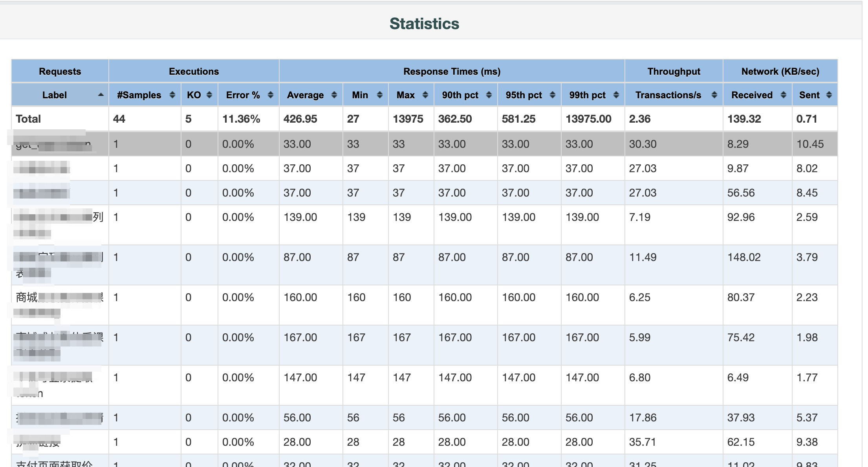This screenshot has height=467, width=868.
Task: Click the sort arrows beside Average
Action: pyautogui.click(x=334, y=95)
